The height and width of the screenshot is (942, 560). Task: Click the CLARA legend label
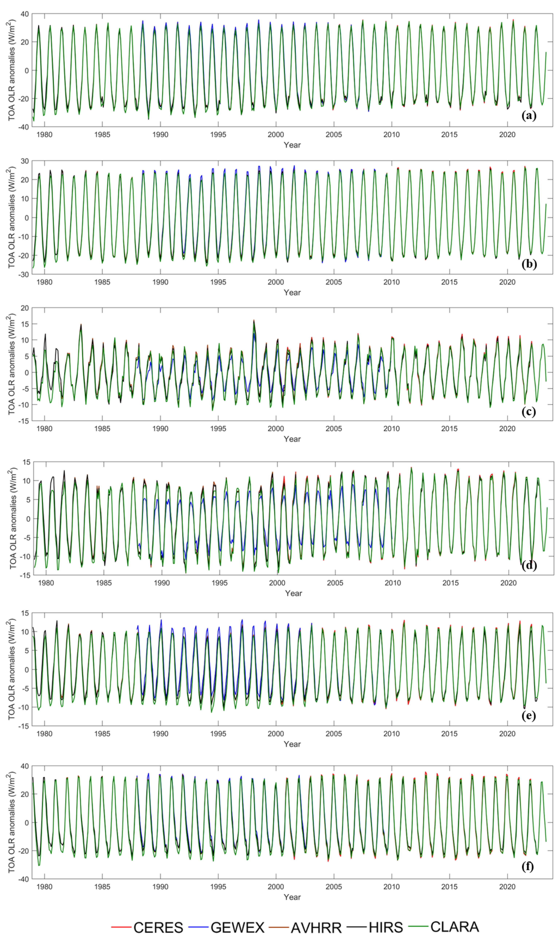pyautogui.click(x=454, y=927)
